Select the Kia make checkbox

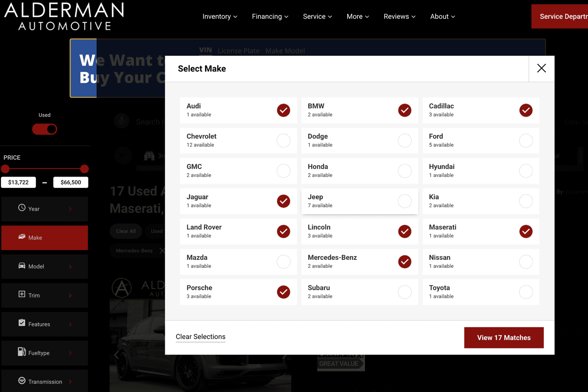point(526,201)
